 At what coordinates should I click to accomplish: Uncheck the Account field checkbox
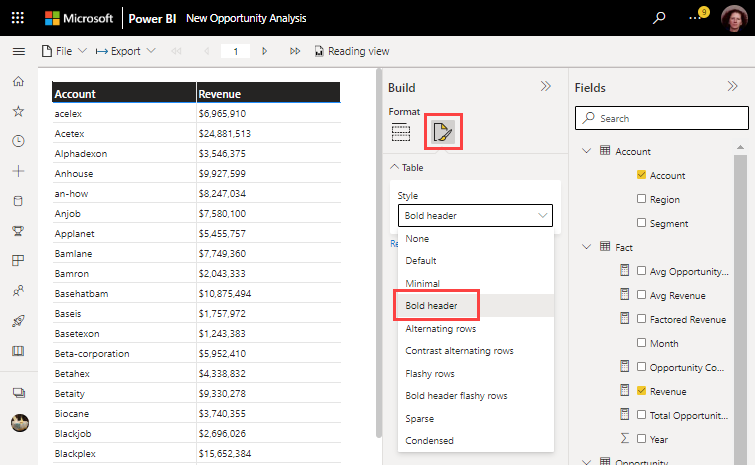coord(641,175)
